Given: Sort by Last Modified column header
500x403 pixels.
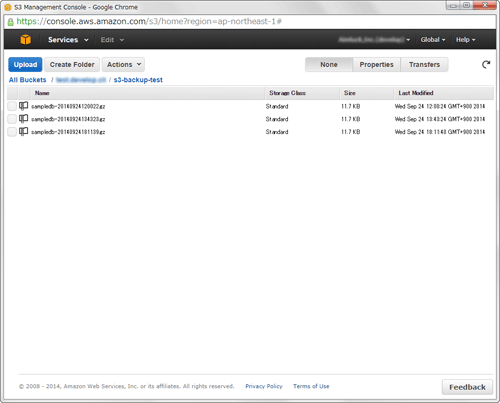Looking at the screenshot, I should point(444,93).
